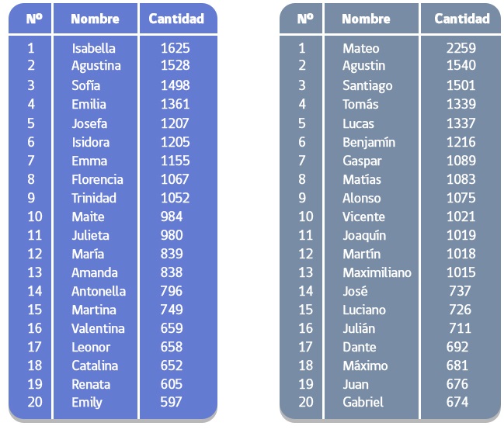This screenshot has width=504, height=433.
Task: Click the Nº header in the blue table
Action: pos(33,19)
